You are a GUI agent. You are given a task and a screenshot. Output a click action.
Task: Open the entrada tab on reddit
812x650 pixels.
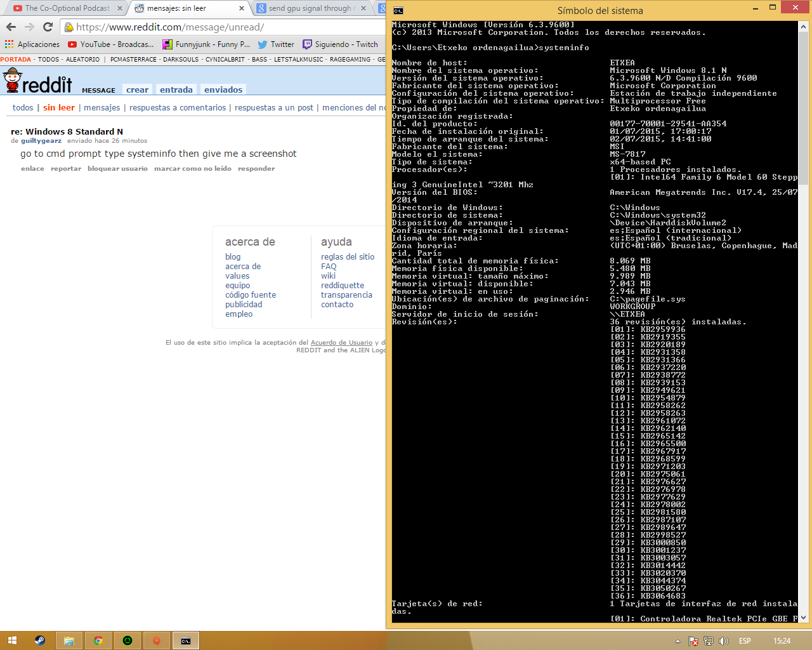(x=176, y=90)
